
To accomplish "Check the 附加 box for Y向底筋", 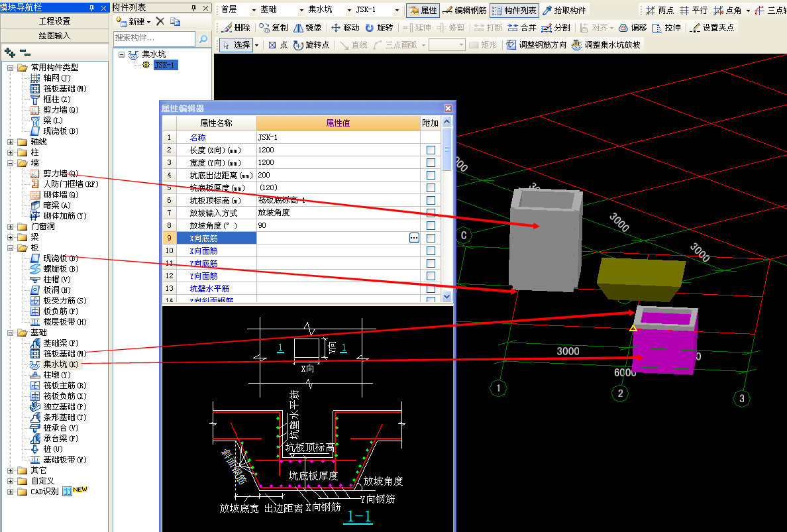I will [431, 263].
